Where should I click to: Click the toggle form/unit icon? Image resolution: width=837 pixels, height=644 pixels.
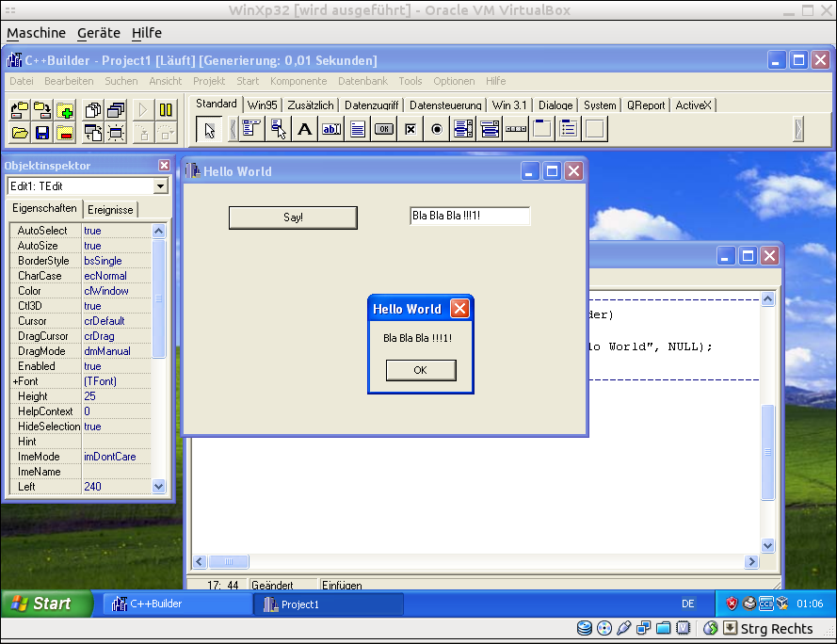tap(93, 133)
